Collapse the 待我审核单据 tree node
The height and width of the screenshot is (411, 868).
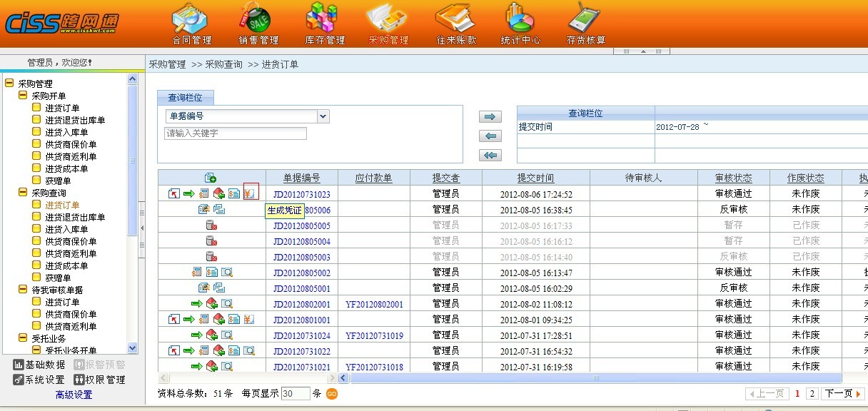coord(23,290)
